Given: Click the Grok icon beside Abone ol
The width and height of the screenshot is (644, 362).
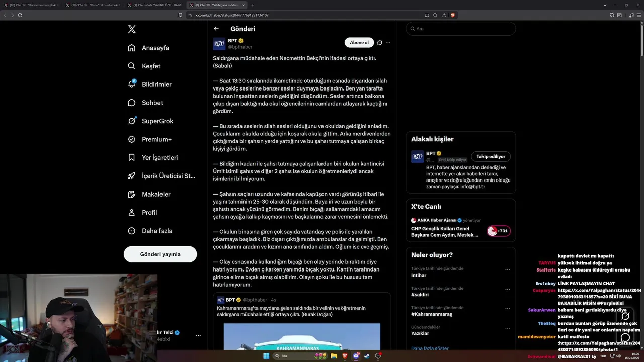Looking at the screenshot, I should point(380,43).
